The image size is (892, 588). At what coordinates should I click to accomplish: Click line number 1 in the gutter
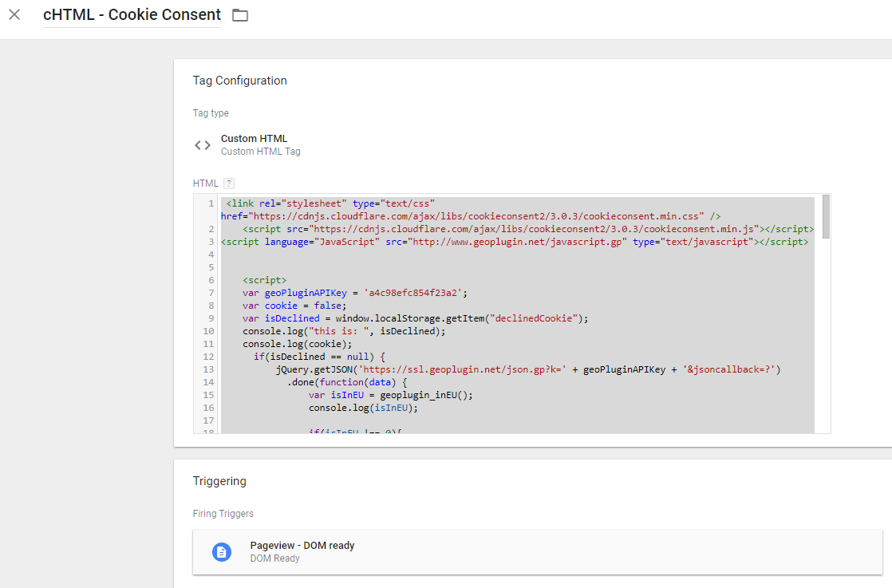[x=211, y=203]
